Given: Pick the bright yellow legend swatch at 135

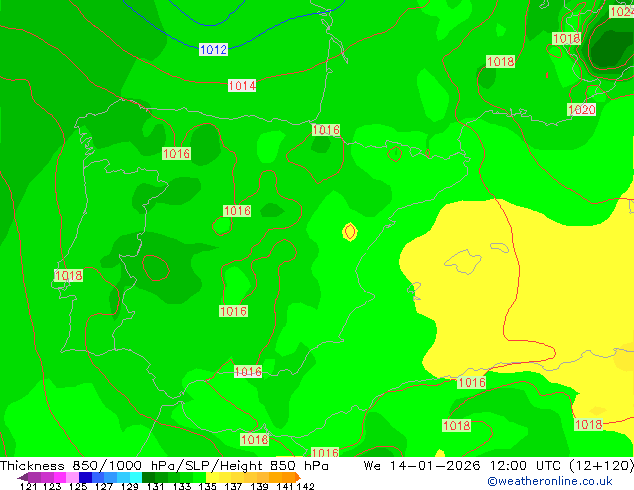Looking at the screenshot, I should tap(212, 477).
